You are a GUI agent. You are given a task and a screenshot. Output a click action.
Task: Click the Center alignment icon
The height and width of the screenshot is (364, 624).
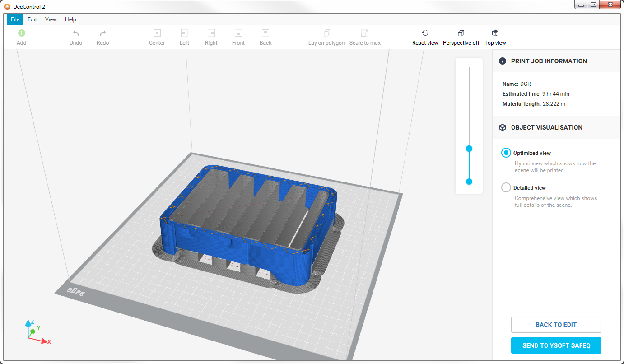point(157,33)
